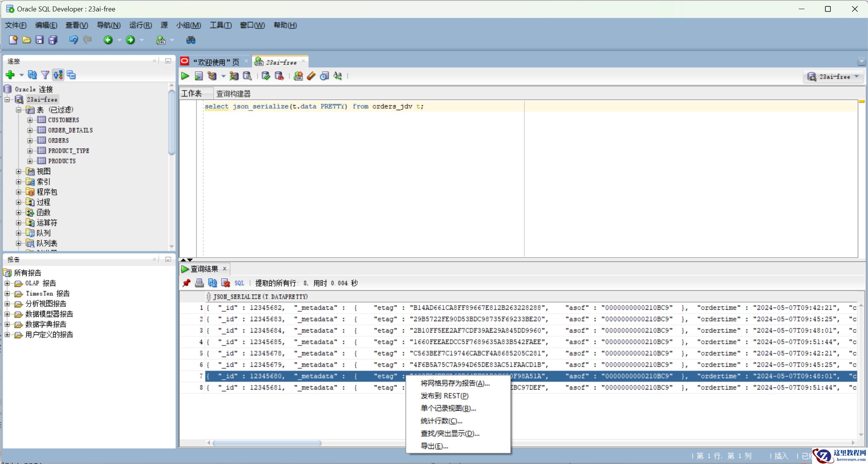Expand the CUSTOMERS table node

[30, 120]
